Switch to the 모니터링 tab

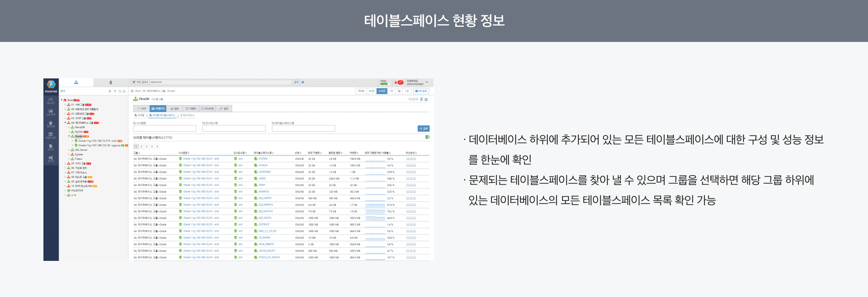[x=208, y=108]
